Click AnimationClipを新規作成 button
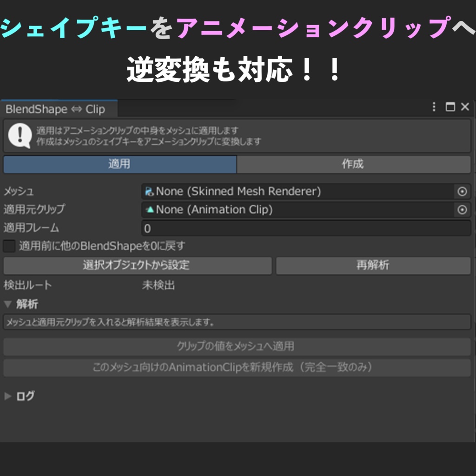476x476 pixels. (237, 368)
